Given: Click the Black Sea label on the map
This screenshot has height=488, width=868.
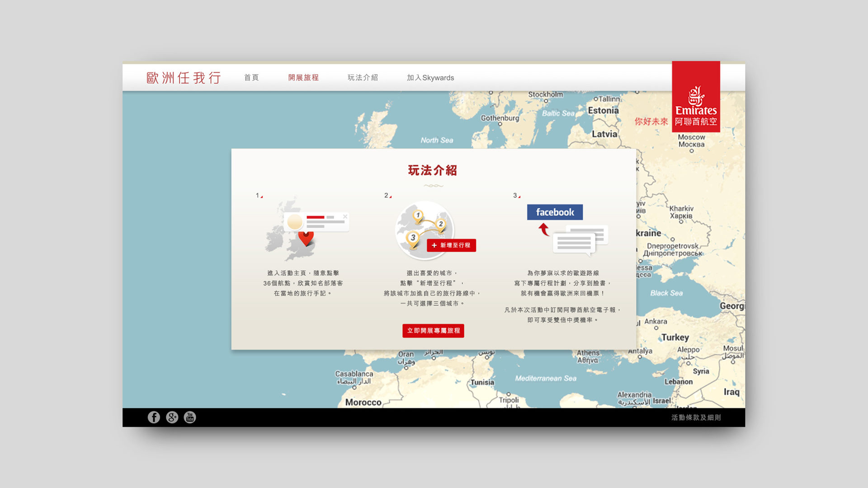Looking at the screenshot, I should tap(666, 293).
